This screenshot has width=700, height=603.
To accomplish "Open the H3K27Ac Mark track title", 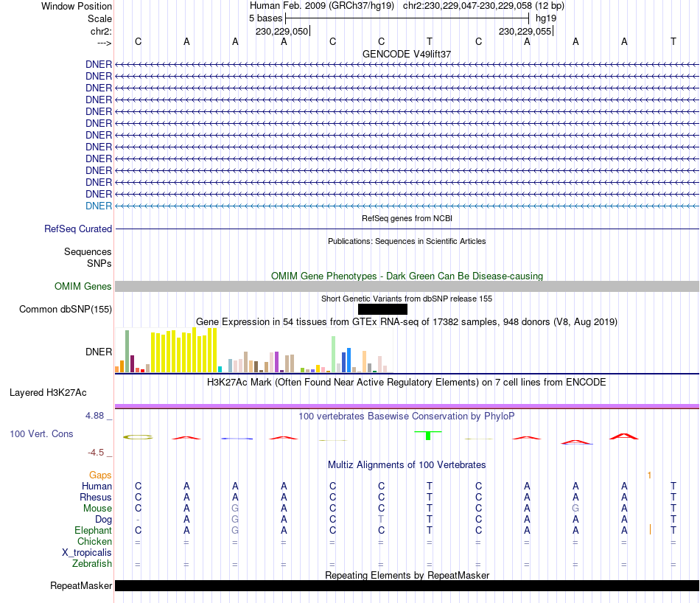I will pyautogui.click(x=407, y=383).
